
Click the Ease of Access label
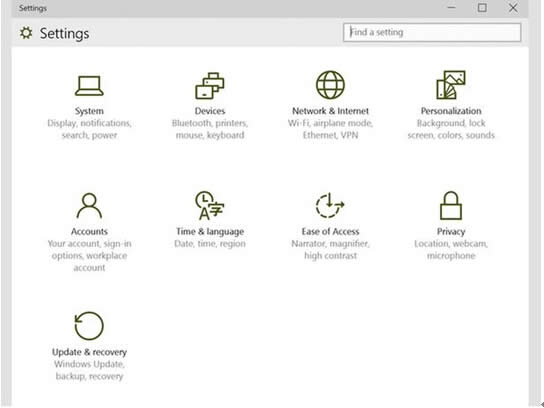330,231
